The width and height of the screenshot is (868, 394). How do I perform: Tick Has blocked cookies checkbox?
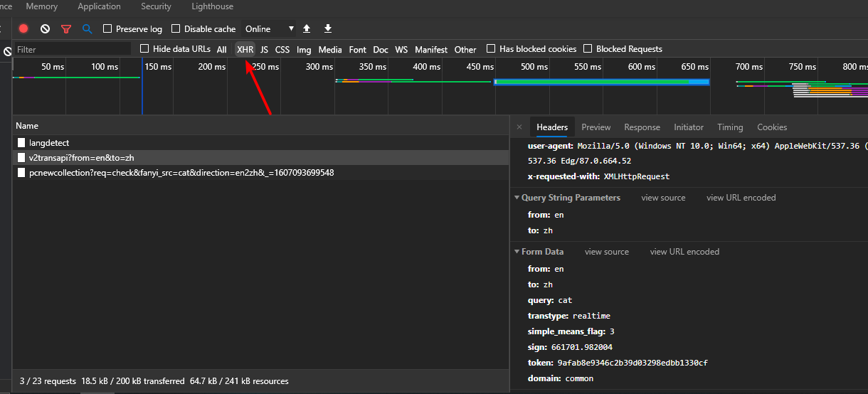(491, 49)
